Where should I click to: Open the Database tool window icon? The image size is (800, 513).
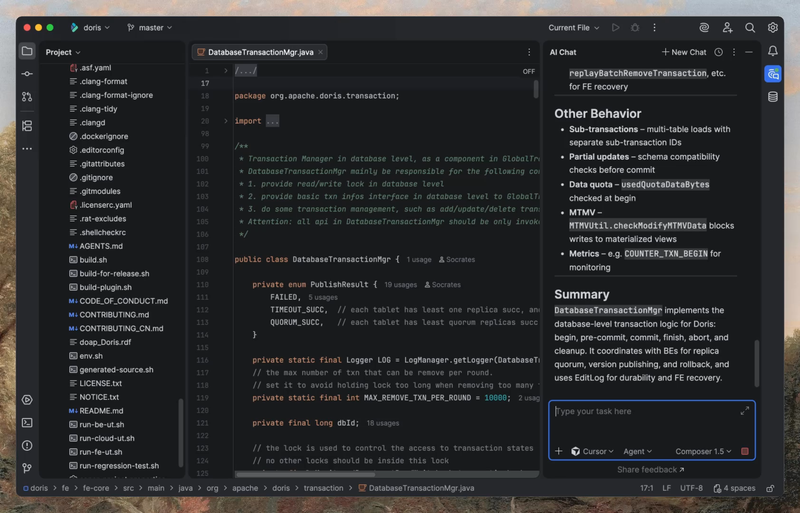point(772,96)
